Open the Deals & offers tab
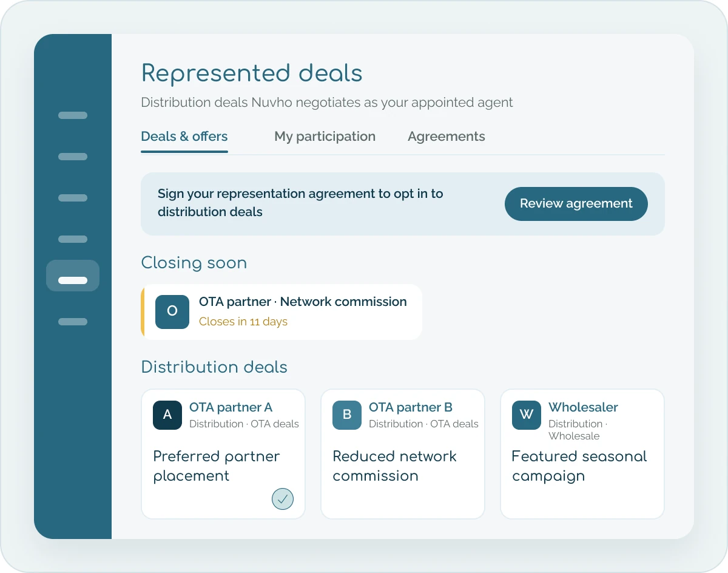The image size is (728, 573). click(184, 137)
